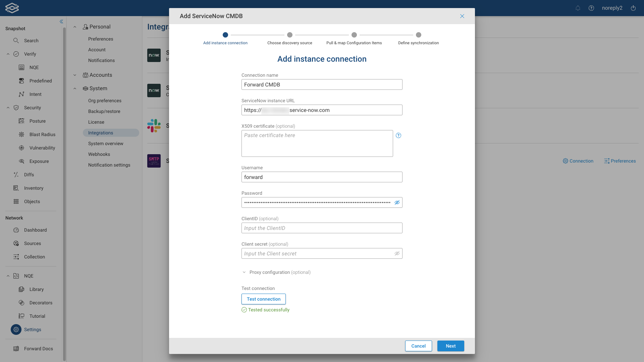Screen dimensions: 644x362
Task: Open the network Diffs view
Action: (29, 175)
